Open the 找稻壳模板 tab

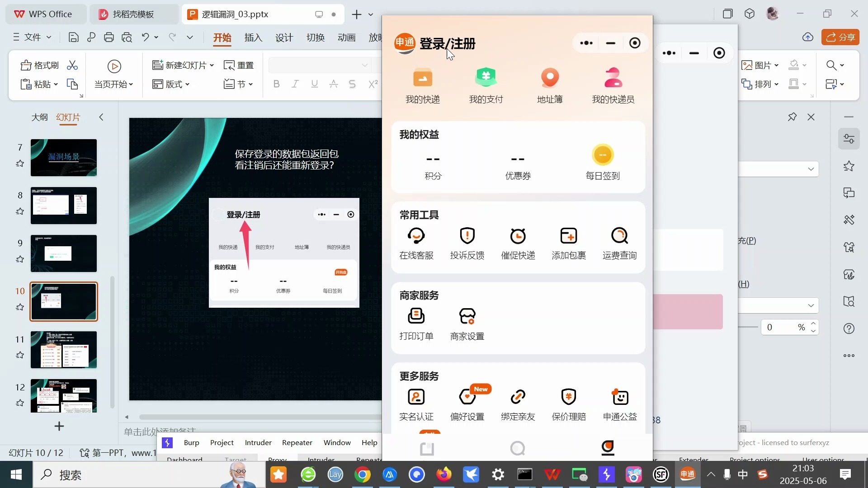pos(134,14)
